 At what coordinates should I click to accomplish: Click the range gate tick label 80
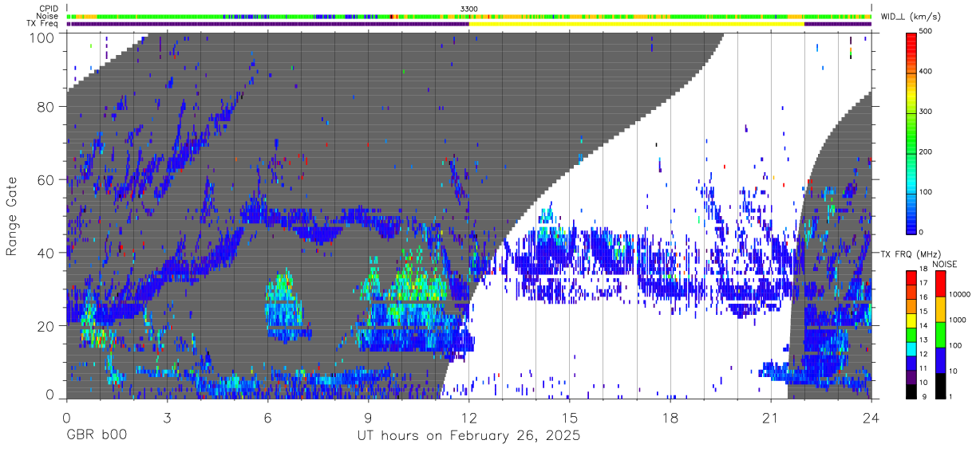(46, 106)
